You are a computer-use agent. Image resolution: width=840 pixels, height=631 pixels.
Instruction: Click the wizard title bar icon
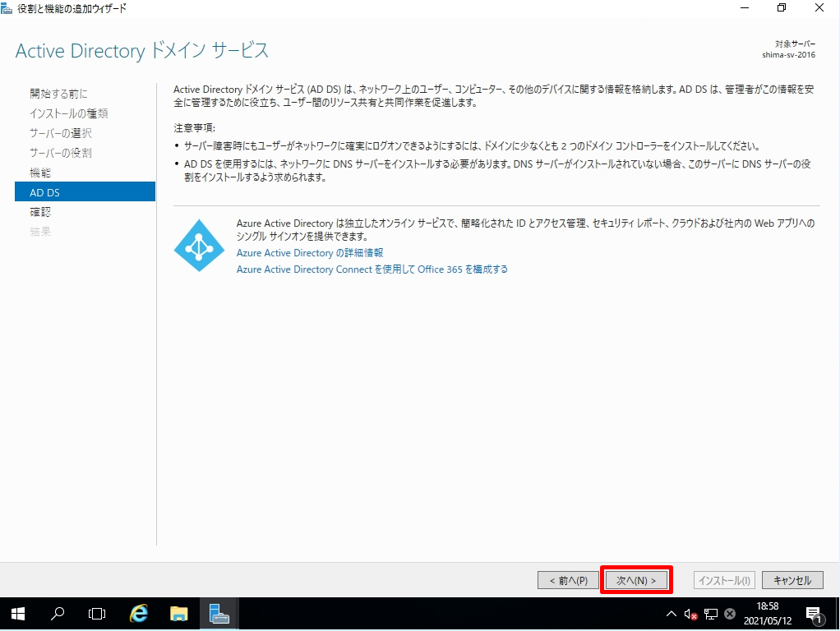click(x=7, y=8)
